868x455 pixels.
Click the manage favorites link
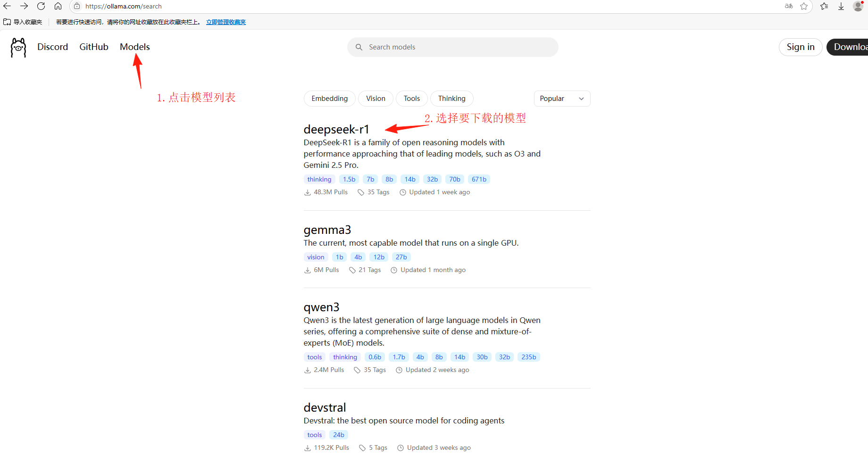point(226,22)
